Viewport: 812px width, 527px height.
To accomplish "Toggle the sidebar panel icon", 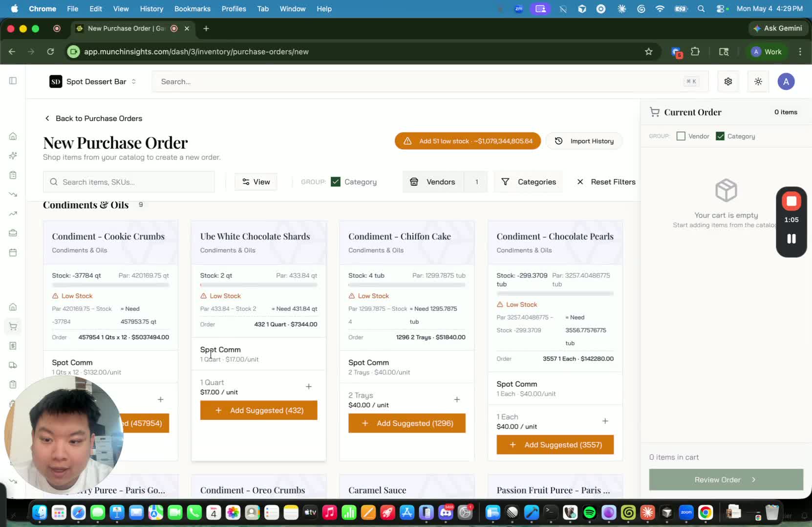I will (13, 81).
